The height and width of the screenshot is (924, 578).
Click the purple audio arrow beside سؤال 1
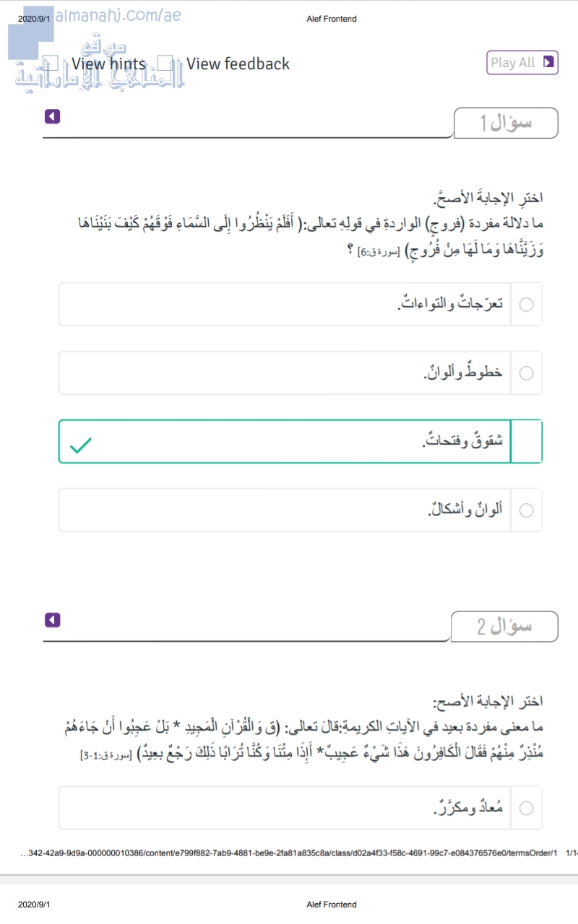pos(51,115)
